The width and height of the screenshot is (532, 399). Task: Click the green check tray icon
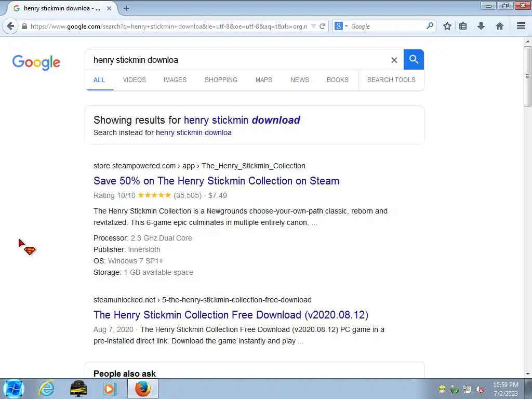coord(454,390)
